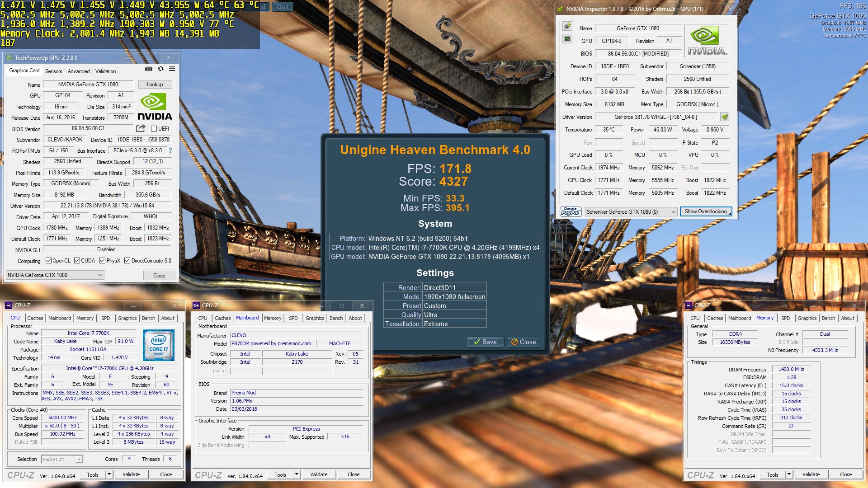Screen dimensions: 868x488
Task: Click the Inspector Temperature value '35 °C'
Action: click(x=609, y=130)
